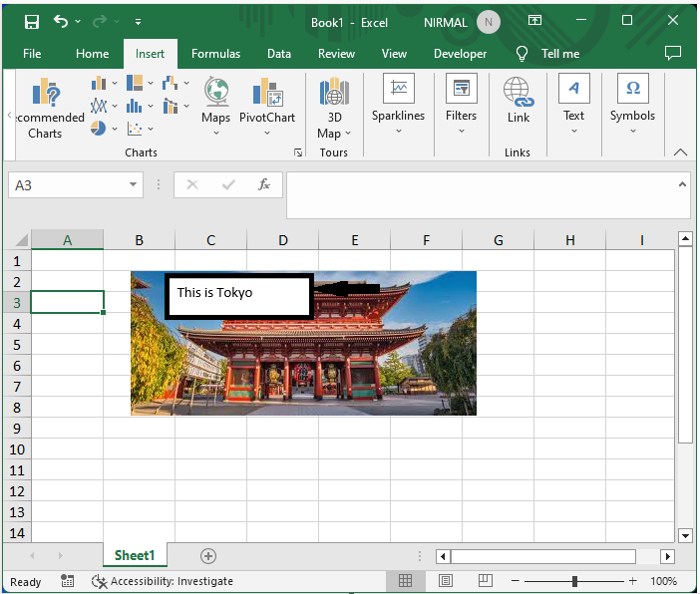Click the PivotChart icon
Image resolution: width=700 pixels, height=594 pixels.
(267, 93)
